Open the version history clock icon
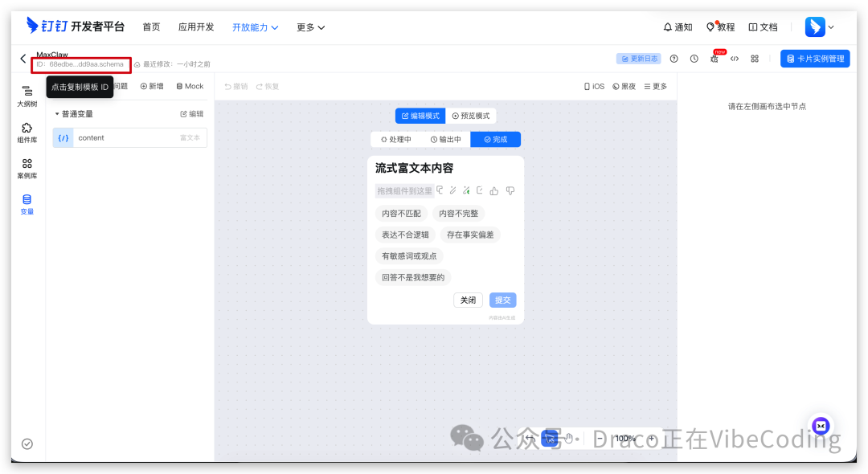Image resolution: width=868 pixels, height=474 pixels. coord(694,58)
